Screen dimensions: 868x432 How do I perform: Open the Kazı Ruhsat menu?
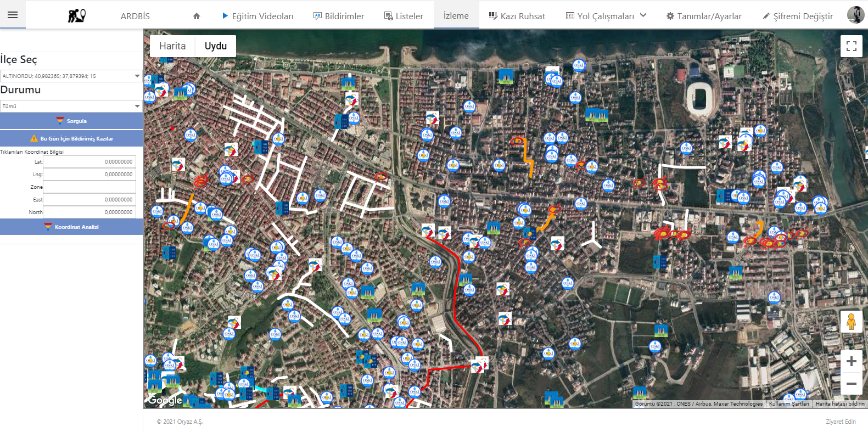coord(517,16)
